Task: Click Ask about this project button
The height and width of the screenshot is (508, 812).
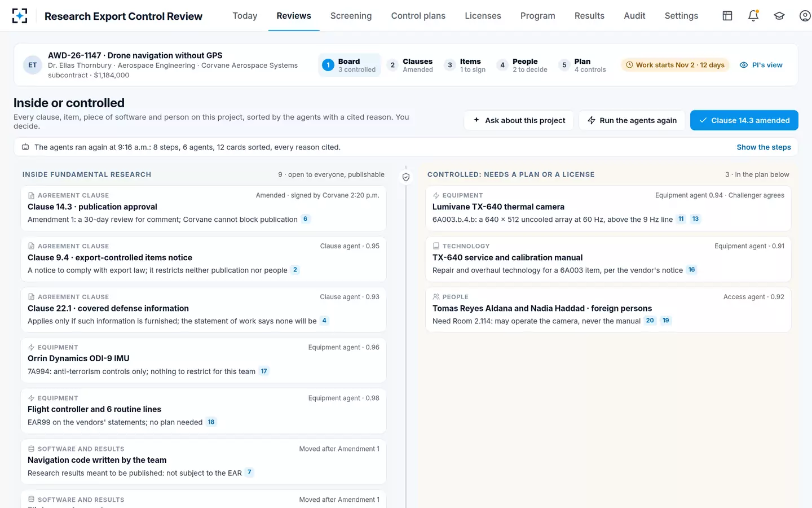Action: (519, 120)
